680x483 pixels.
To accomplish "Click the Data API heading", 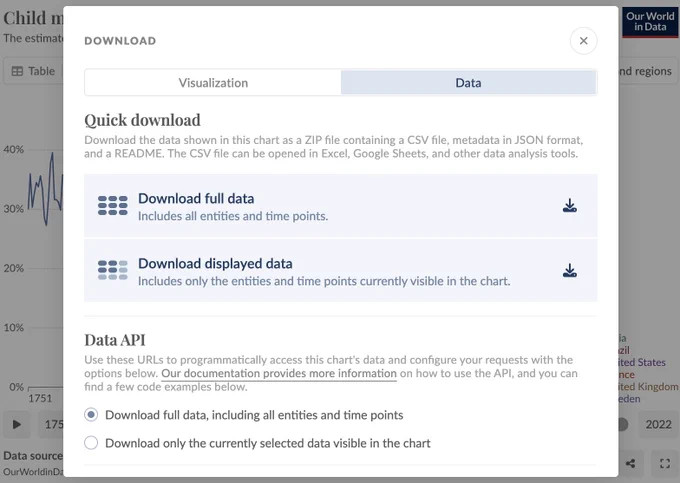I will point(115,340).
